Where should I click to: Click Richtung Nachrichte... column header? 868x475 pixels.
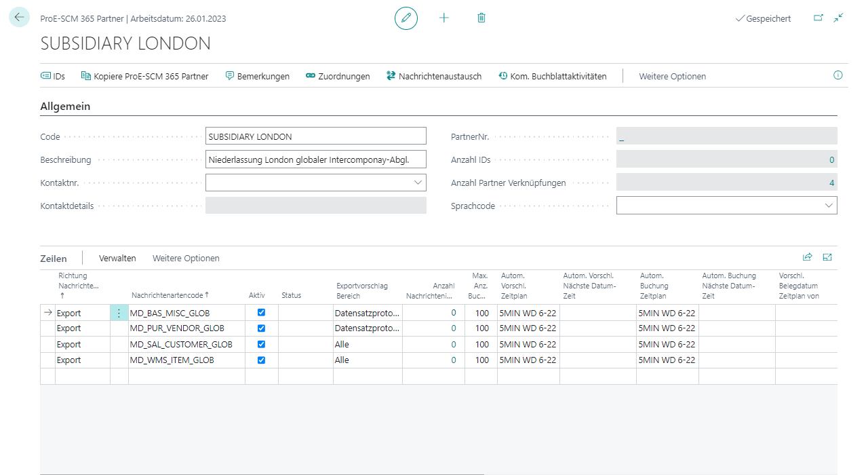click(79, 286)
